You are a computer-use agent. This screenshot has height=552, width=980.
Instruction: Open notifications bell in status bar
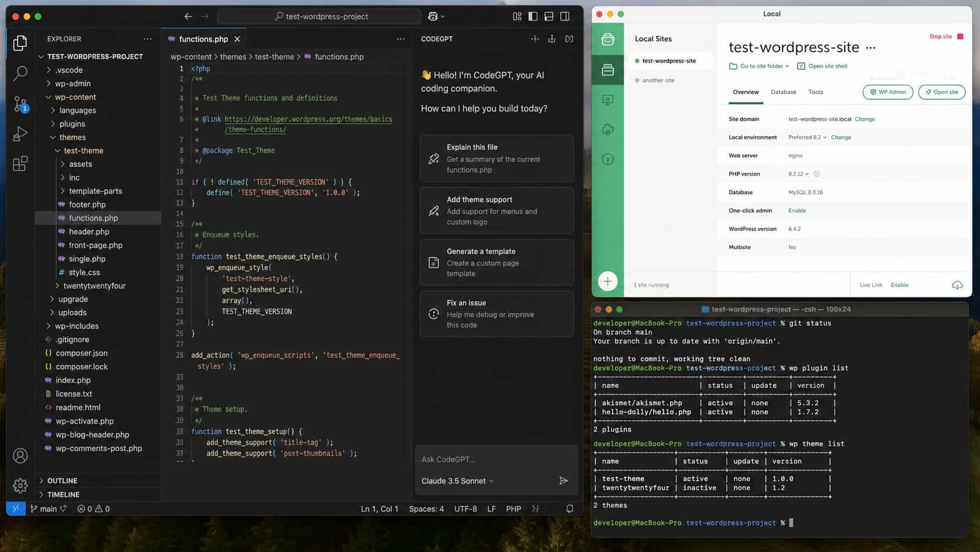point(569,509)
